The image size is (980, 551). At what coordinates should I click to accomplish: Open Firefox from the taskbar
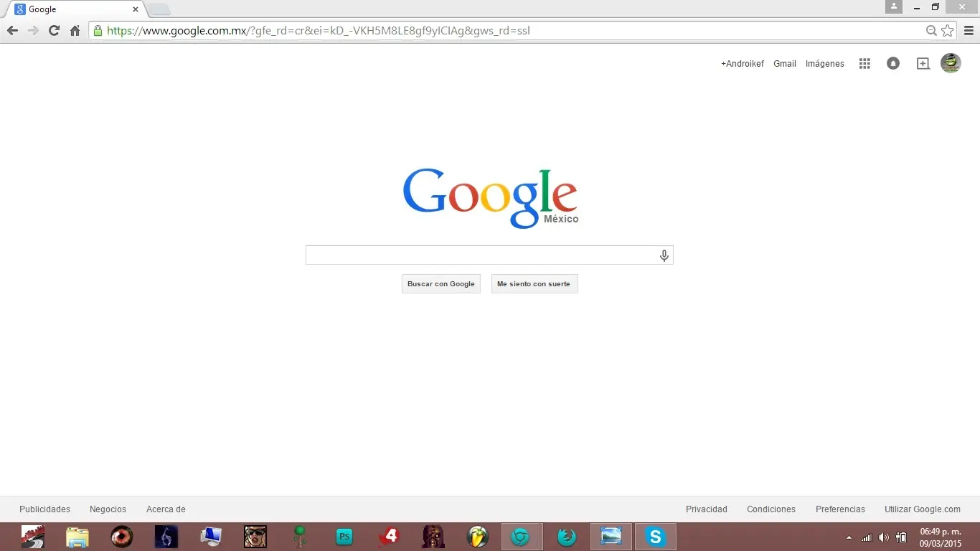pos(567,537)
